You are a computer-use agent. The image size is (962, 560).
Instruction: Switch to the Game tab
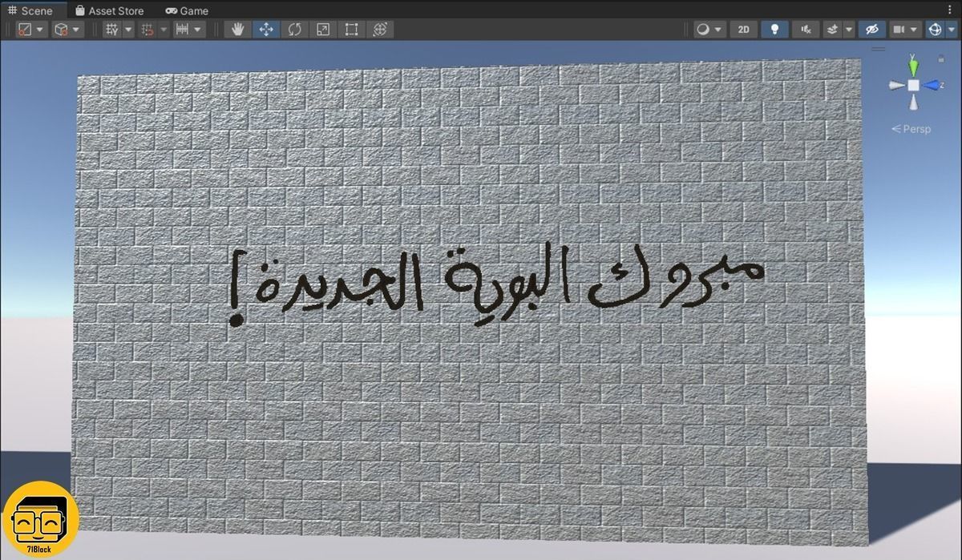click(x=187, y=10)
